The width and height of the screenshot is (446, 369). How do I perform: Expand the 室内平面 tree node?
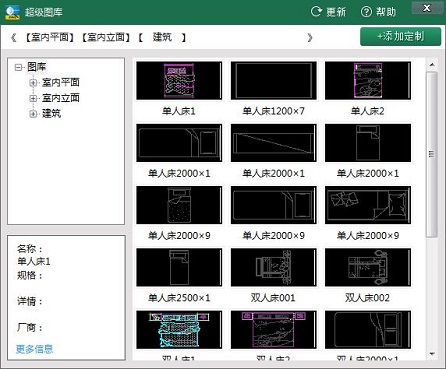33,83
